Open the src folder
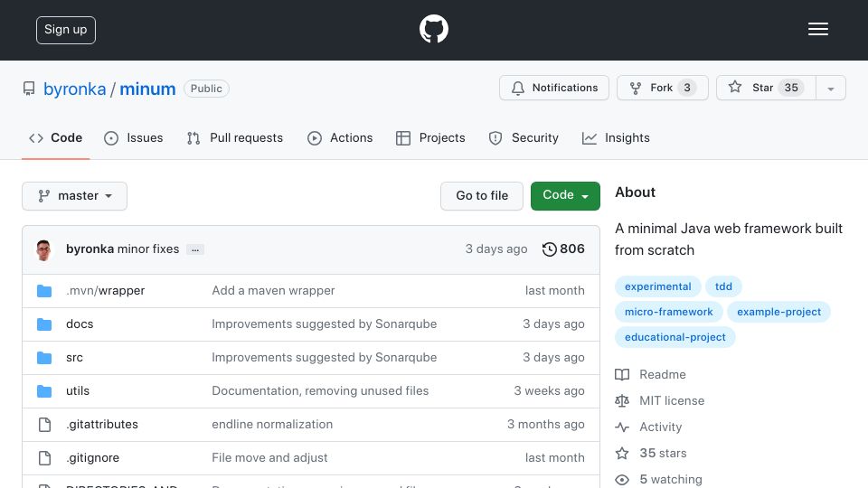Viewport: 868px width, 488px height. point(74,358)
